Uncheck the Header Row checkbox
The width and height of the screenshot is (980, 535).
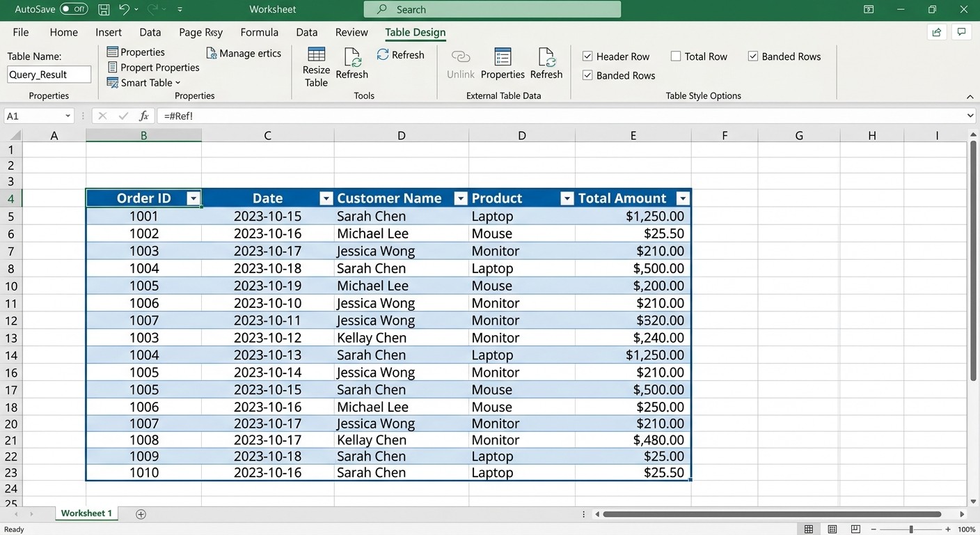(587, 56)
